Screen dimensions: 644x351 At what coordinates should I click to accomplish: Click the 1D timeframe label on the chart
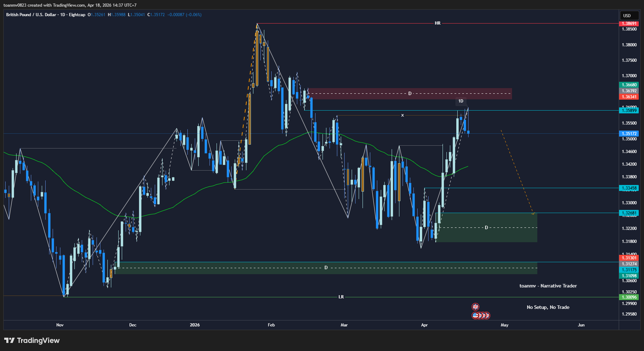tap(461, 101)
